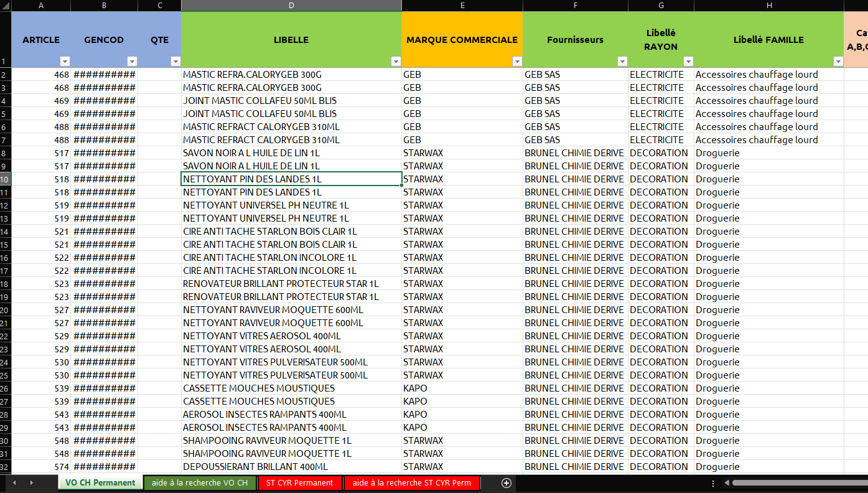Open aide à la recherche ST CYR Perm tab
The image size is (868, 493).
pos(412,483)
